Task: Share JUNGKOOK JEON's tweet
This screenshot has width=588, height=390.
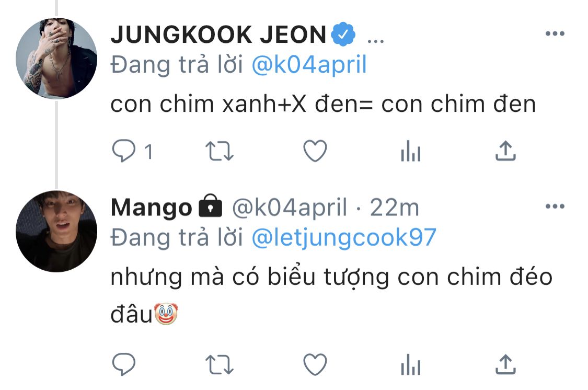Action: pyautogui.click(x=505, y=151)
